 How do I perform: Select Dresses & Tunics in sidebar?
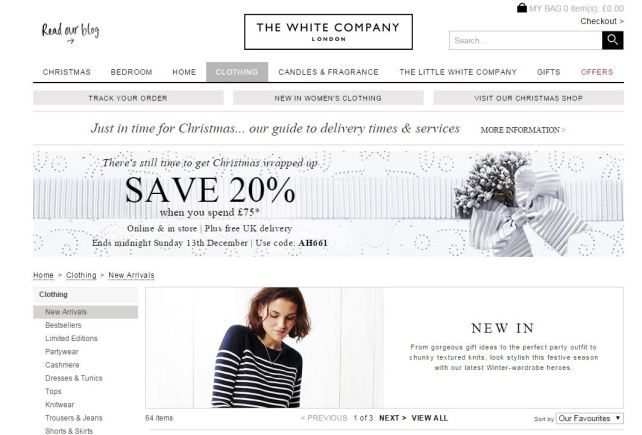coord(74,378)
